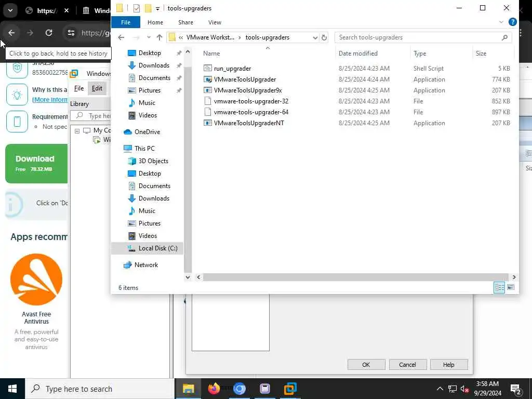Open the File menu in VMware window
Screen dimensions: 532x399
79,88
